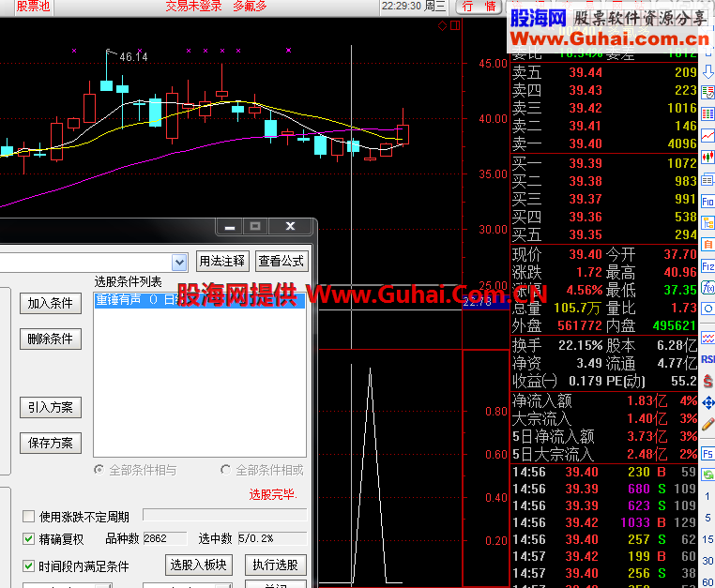Select the 30 minute period

point(707,561)
